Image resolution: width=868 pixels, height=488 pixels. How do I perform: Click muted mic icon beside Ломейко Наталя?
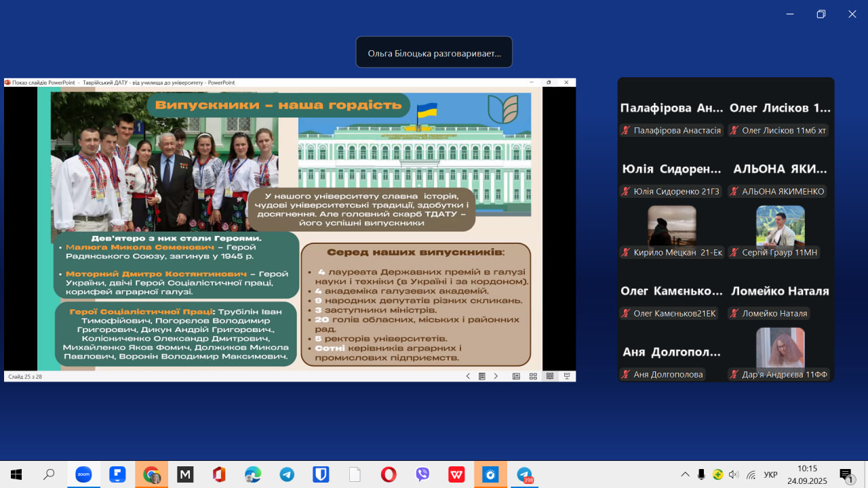coord(734,314)
